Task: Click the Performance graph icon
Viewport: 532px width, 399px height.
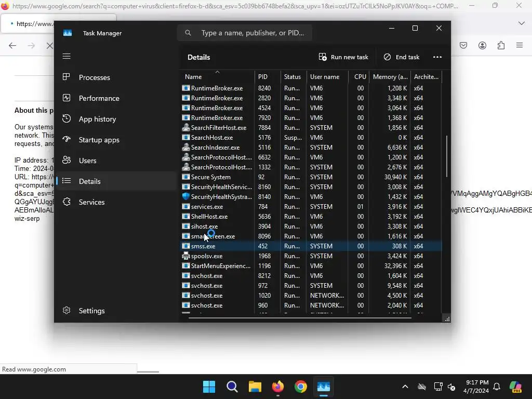Action: pos(66,98)
